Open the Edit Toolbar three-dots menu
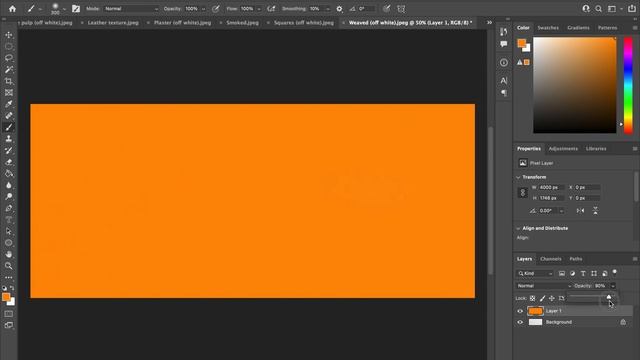The image size is (640, 360). (9, 278)
